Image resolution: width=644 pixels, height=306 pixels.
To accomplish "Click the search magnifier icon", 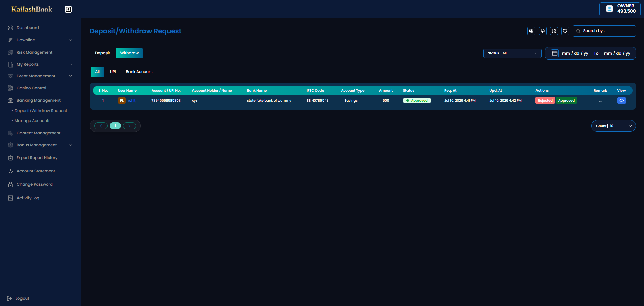I will point(578,31).
